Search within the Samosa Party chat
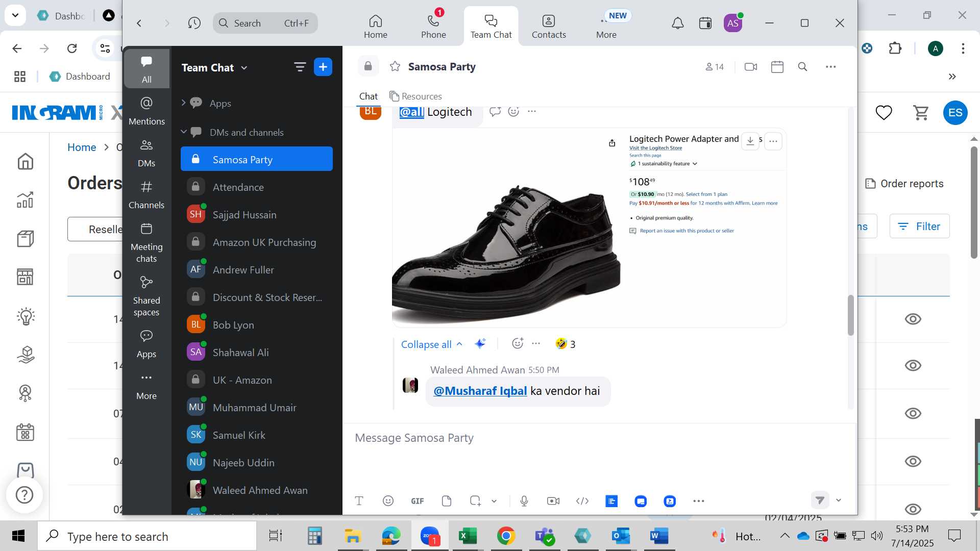Image resolution: width=980 pixels, height=551 pixels. pos(802,67)
